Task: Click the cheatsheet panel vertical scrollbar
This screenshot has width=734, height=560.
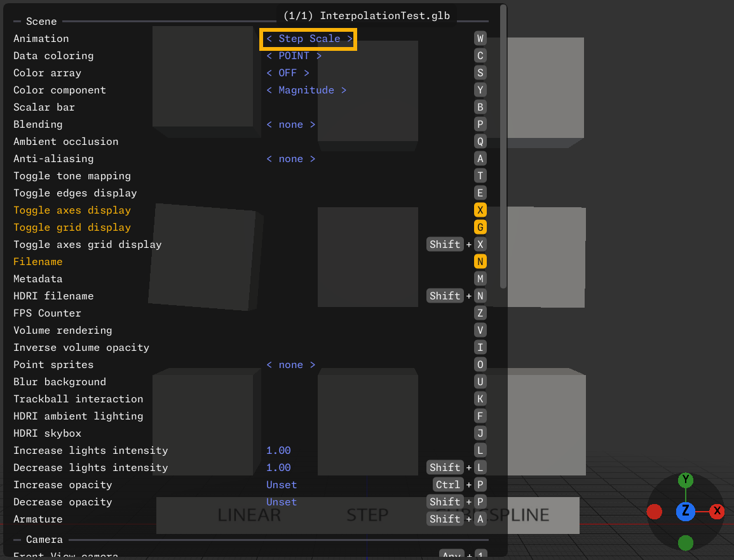Action: (503, 146)
